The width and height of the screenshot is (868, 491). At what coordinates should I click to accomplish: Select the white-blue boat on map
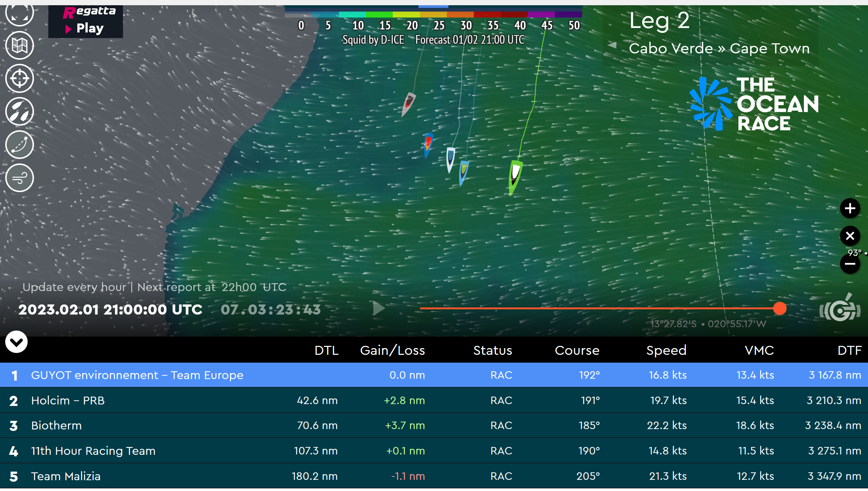[x=451, y=159]
